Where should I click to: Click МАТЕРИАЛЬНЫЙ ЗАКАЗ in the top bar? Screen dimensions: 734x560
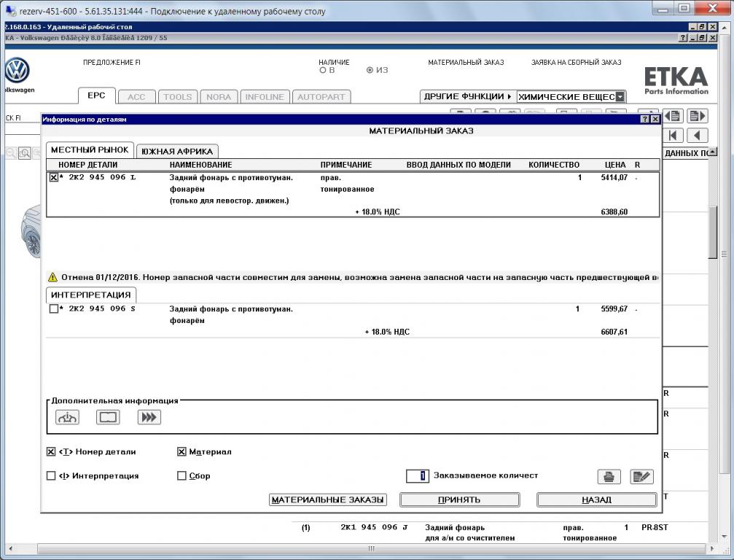coord(466,62)
